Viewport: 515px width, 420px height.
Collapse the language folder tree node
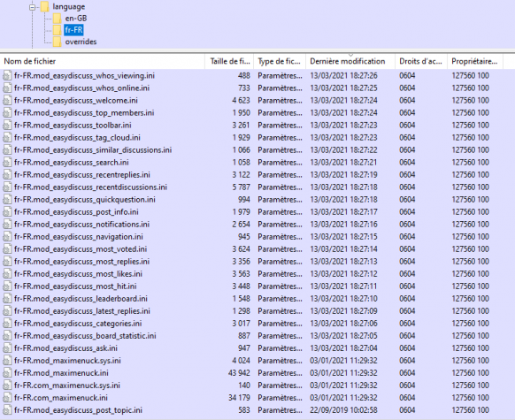pyautogui.click(x=32, y=7)
